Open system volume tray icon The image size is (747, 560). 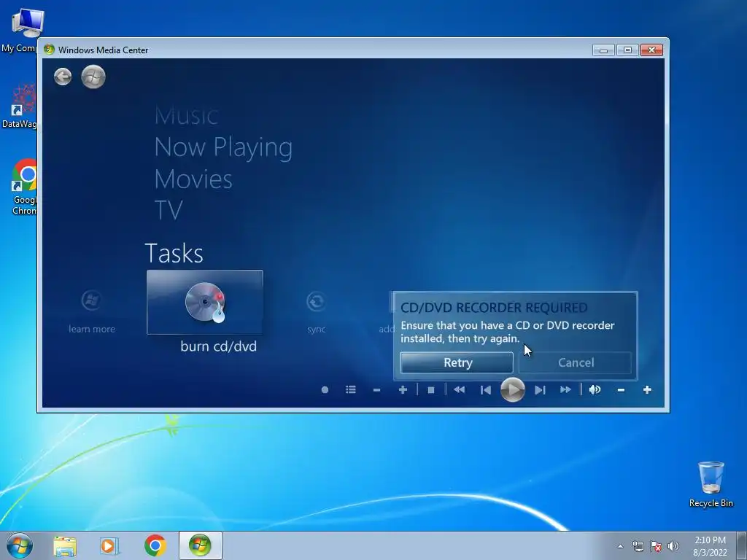673,546
